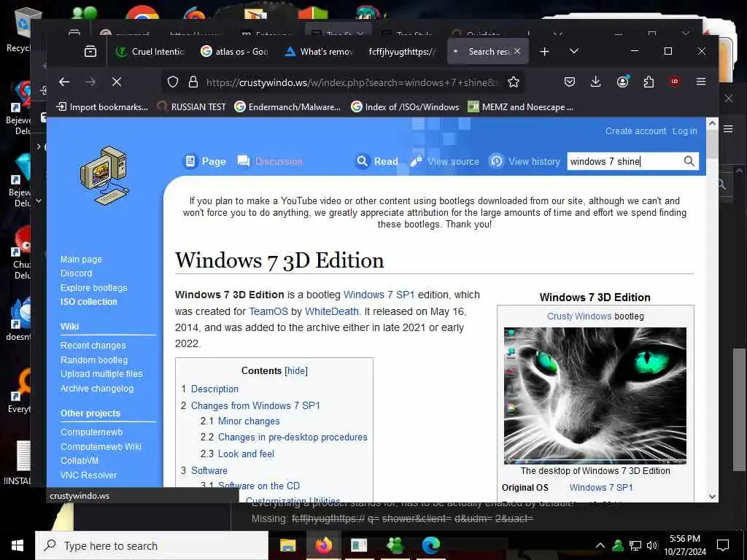The image size is (747, 560).
Task: Open the Discussion tab
Action: [x=270, y=161]
